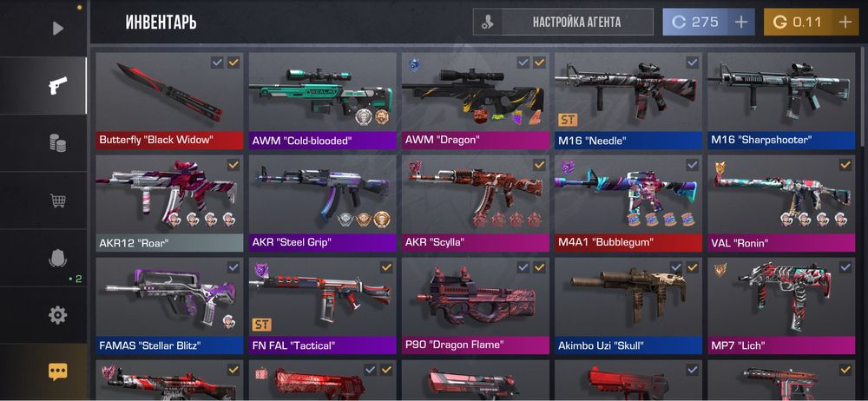Open the coins stack sidebar section

(x=57, y=143)
